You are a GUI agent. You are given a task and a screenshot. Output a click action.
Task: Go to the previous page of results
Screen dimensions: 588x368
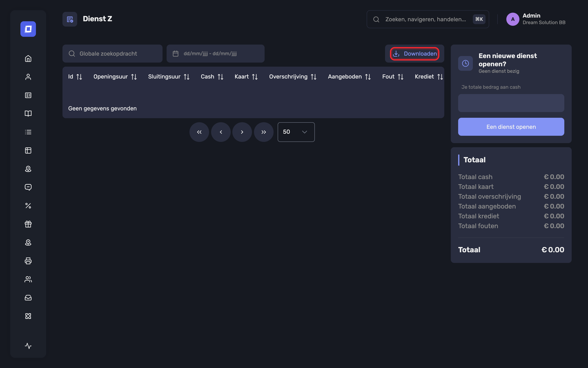(x=221, y=132)
